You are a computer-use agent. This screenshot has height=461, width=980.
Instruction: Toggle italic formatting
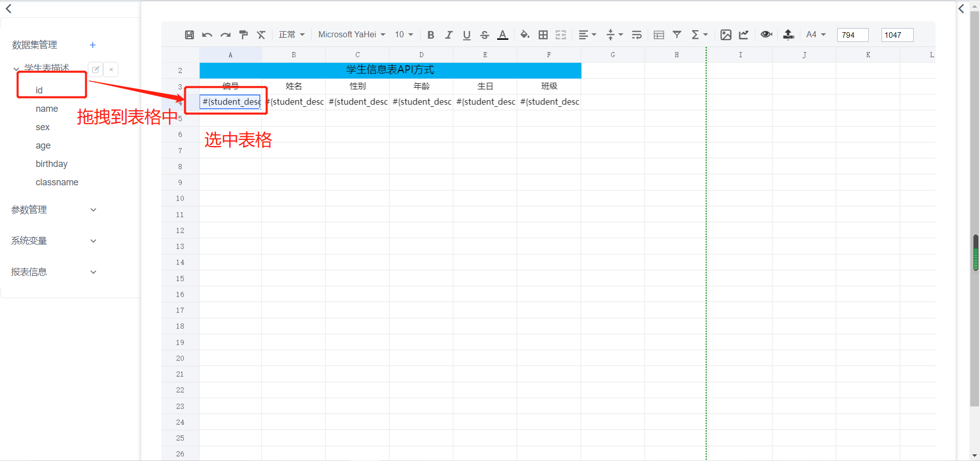click(449, 35)
